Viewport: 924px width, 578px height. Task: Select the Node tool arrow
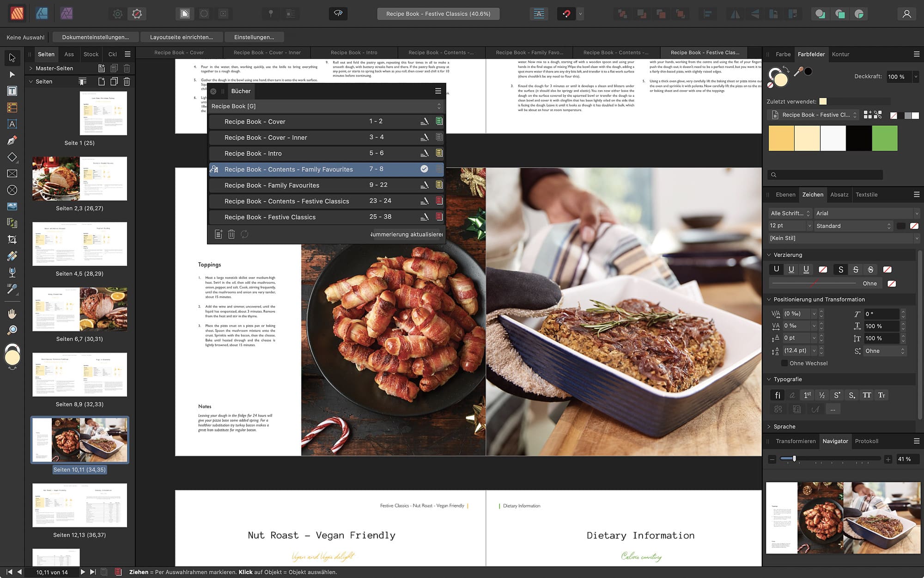tap(12, 74)
